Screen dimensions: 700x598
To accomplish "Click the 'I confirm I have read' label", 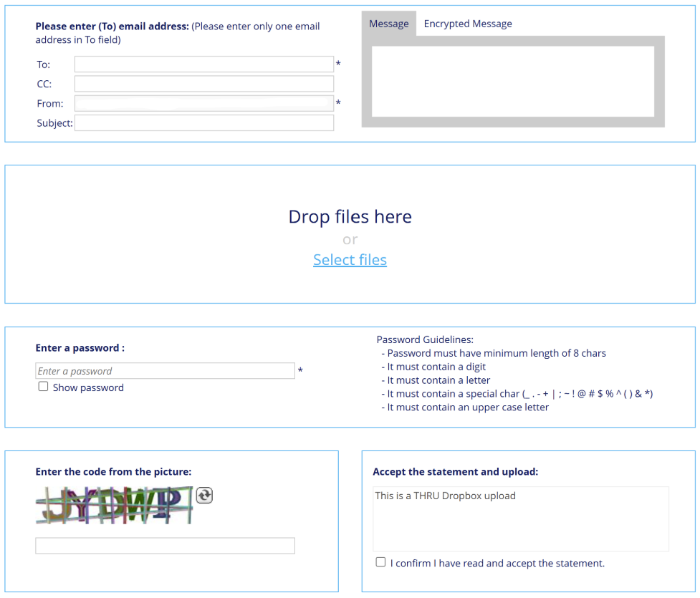I will 497,564.
